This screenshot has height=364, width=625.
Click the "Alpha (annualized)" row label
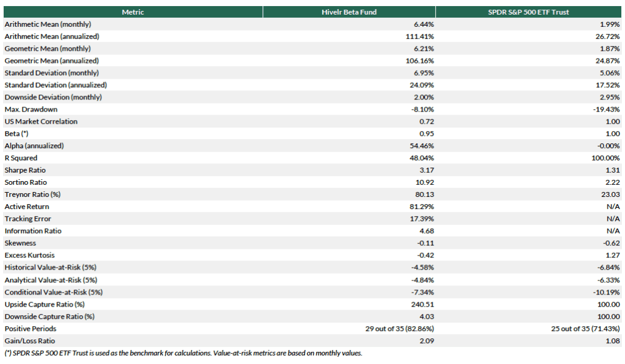34,146
